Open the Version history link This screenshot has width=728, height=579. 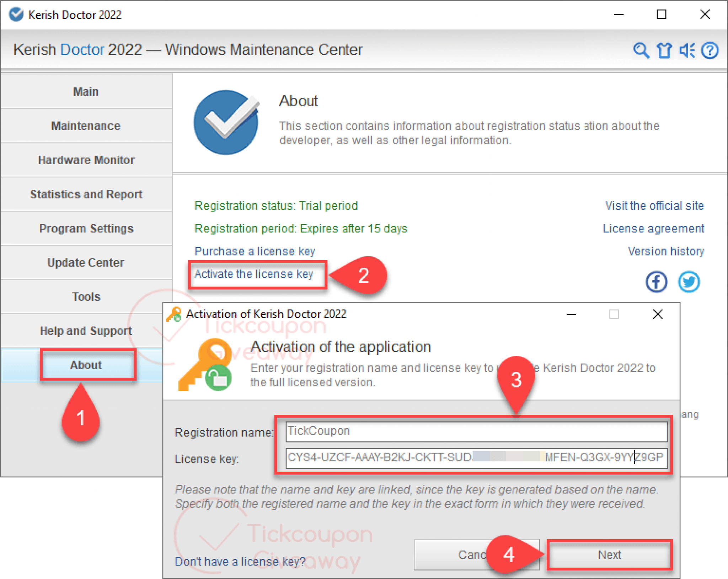(x=665, y=251)
